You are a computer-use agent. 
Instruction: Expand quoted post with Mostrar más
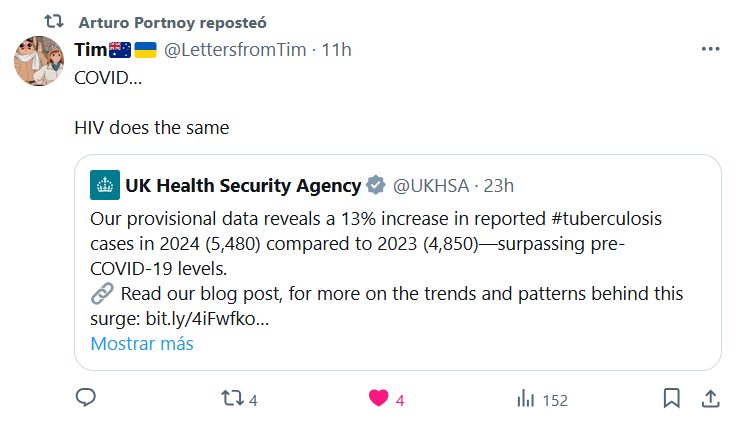point(141,343)
